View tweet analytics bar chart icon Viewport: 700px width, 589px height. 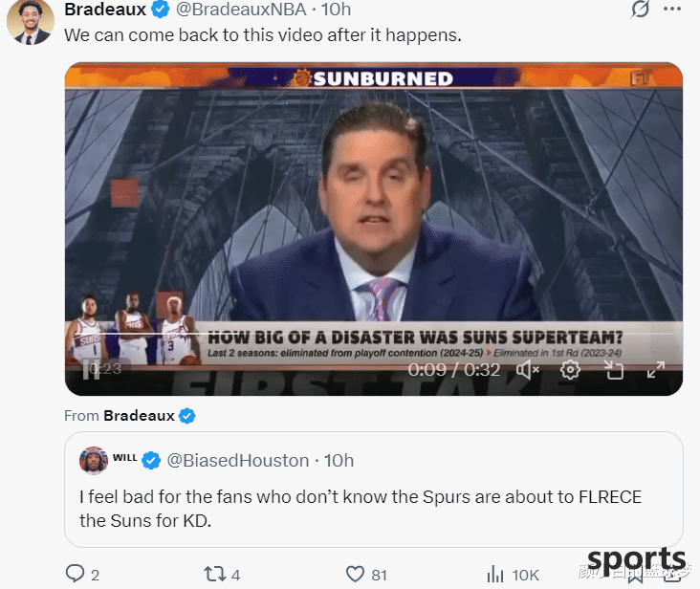click(495, 574)
